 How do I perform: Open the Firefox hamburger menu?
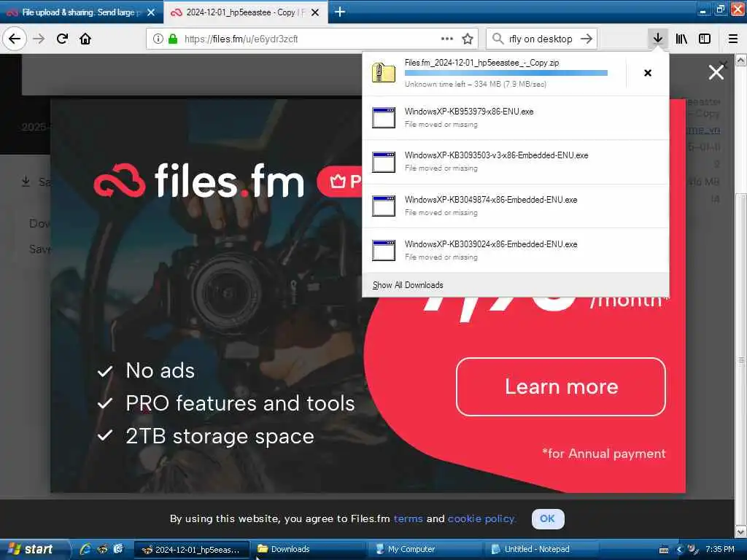(733, 39)
